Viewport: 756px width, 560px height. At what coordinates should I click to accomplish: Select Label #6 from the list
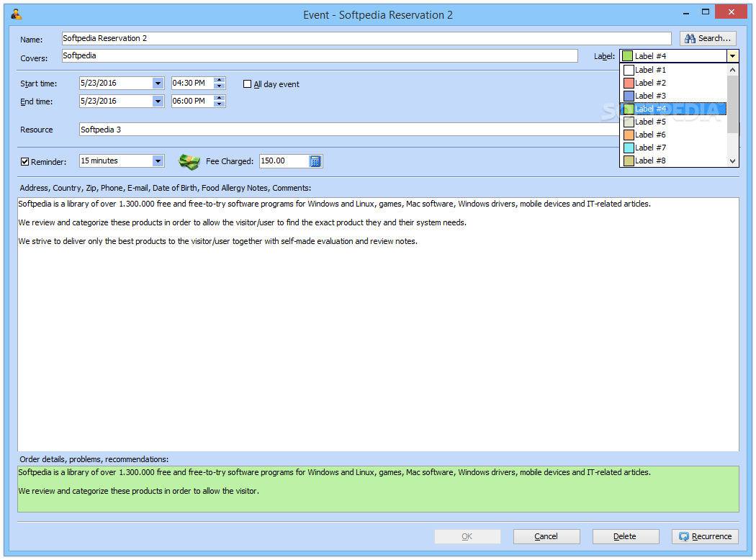click(x=673, y=135)
